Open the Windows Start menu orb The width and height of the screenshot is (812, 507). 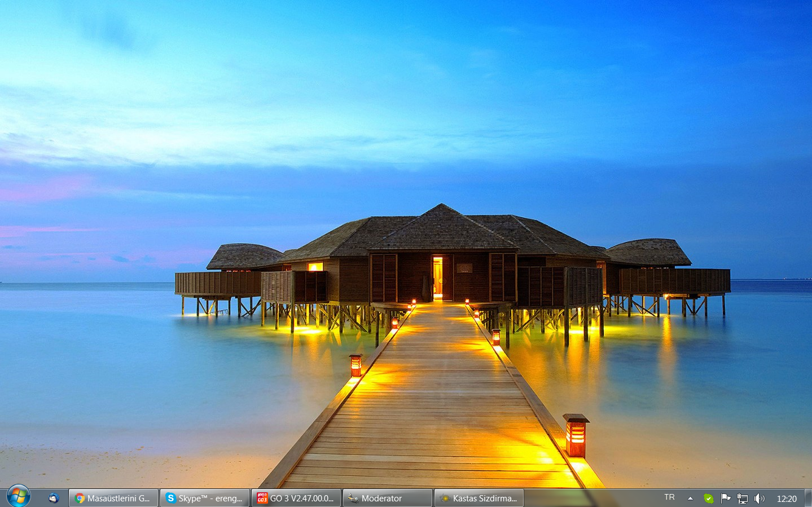[x=18, y=496]
